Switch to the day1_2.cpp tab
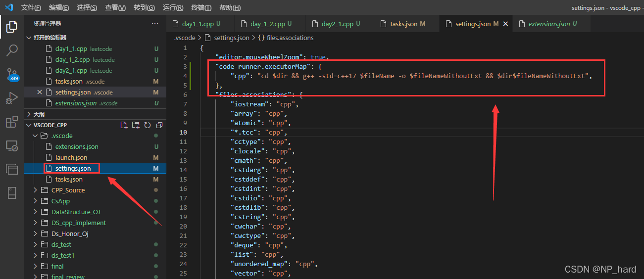The width and height of the screenshot is (644, 279). click(270, 24)
